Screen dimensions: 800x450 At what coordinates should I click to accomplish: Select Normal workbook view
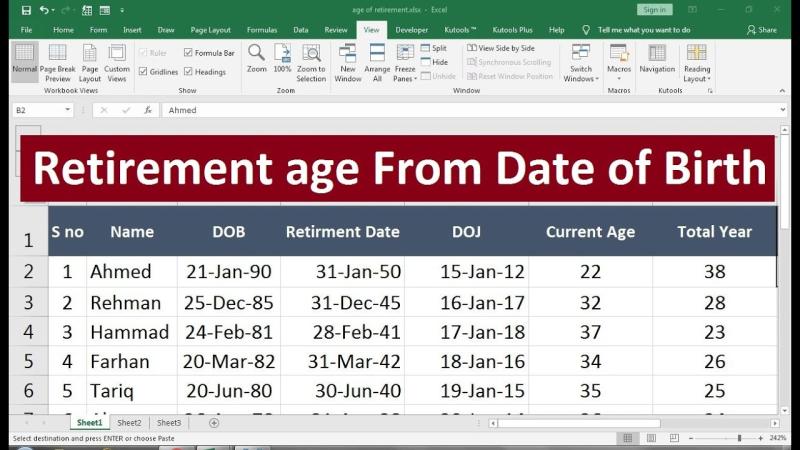[24, 61]
